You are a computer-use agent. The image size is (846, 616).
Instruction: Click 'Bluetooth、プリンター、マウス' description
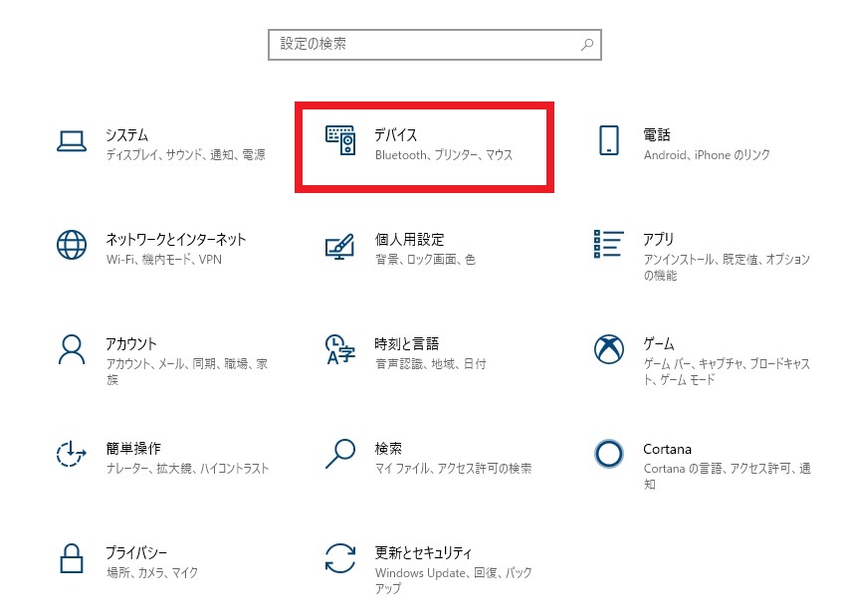[x=444, y=155]
